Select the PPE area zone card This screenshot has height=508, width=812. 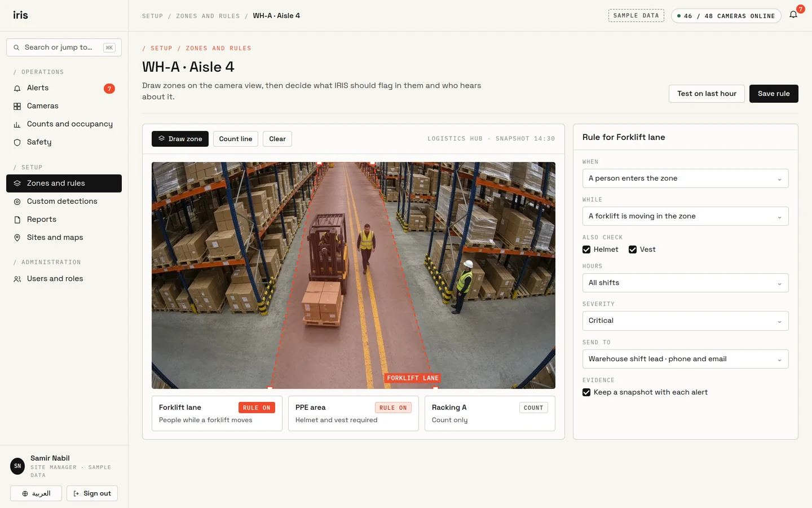[354, 414]
